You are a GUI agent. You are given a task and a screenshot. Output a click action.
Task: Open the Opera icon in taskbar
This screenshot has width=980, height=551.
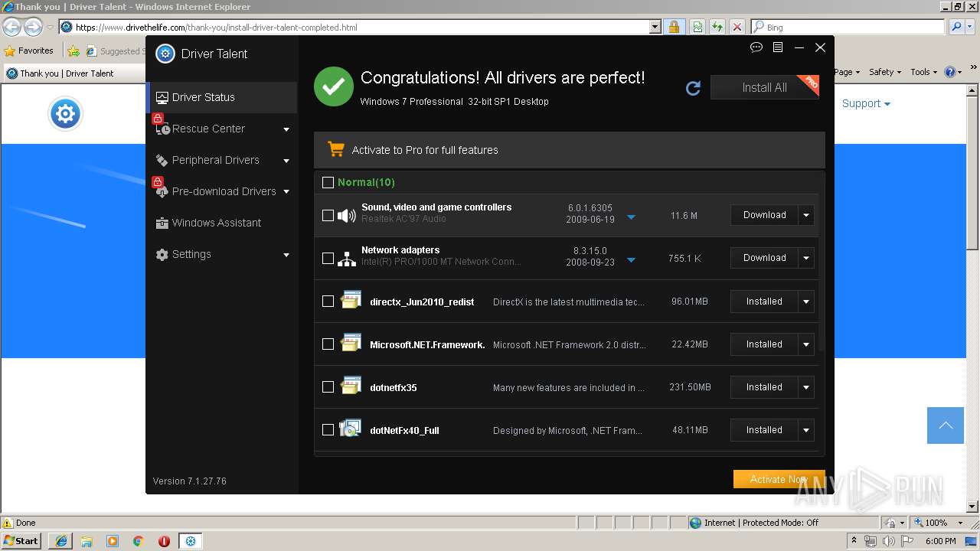[x=164, y=541]
